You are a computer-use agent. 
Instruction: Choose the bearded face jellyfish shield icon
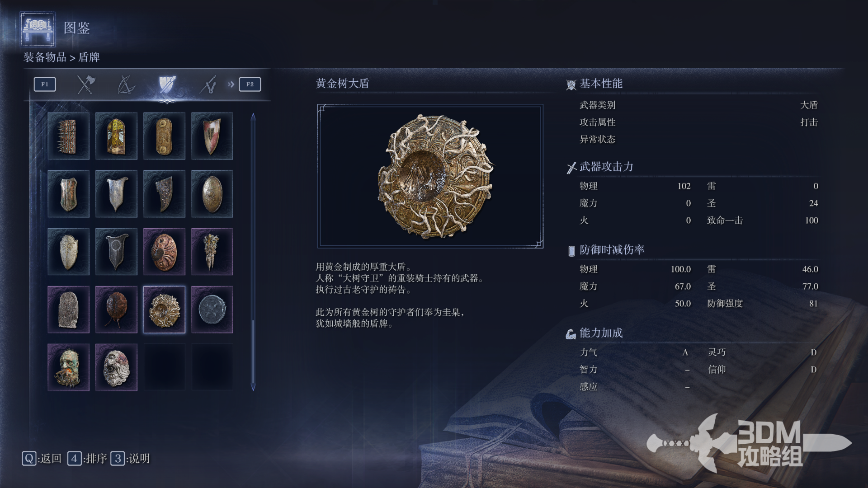click(68, 367)
